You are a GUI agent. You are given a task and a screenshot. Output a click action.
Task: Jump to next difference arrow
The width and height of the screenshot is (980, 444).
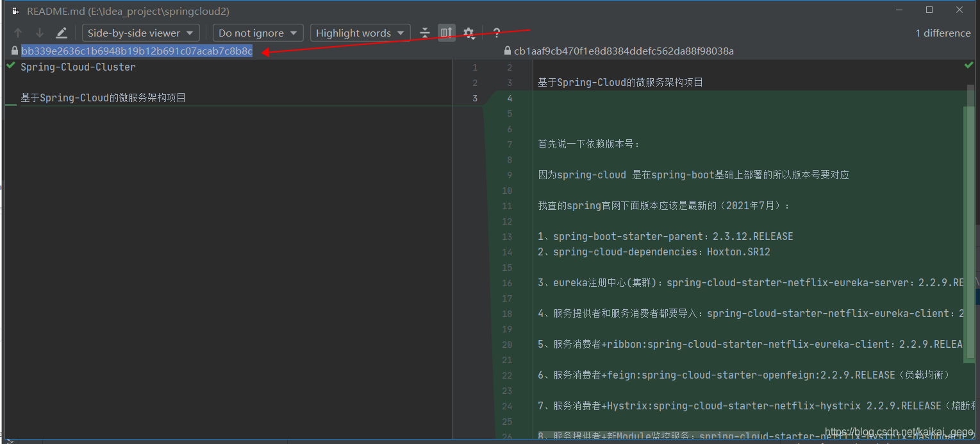click(x=40, y=33)
